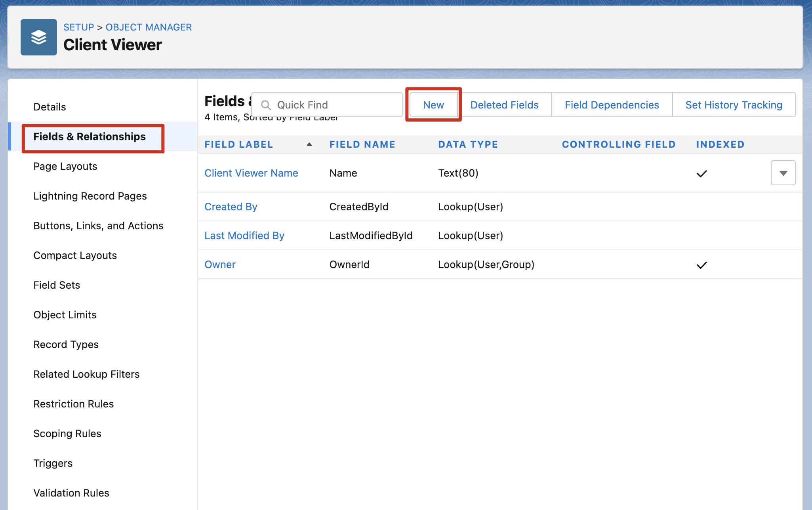Viewport: 812px width, 510px height.
Task: Click the Client Viewer page title
Action: click(x=112, y=45)
